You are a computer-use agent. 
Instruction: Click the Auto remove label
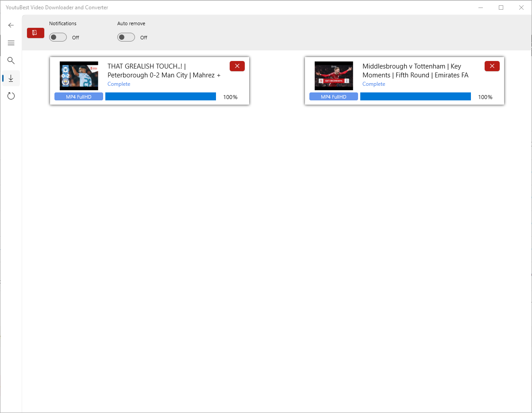[x=131, y=23]
